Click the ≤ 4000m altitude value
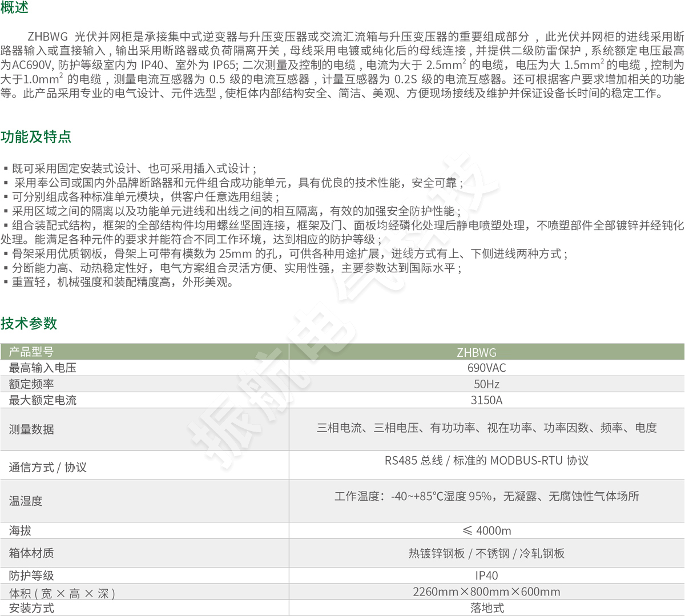685x616 pixels. [486, 530]
